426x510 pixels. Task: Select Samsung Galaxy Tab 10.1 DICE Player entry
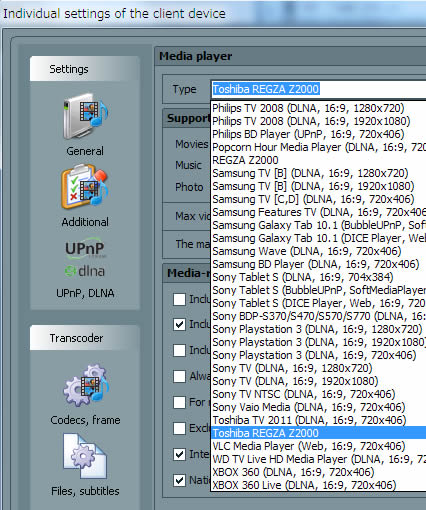click(x=319, y=238)
